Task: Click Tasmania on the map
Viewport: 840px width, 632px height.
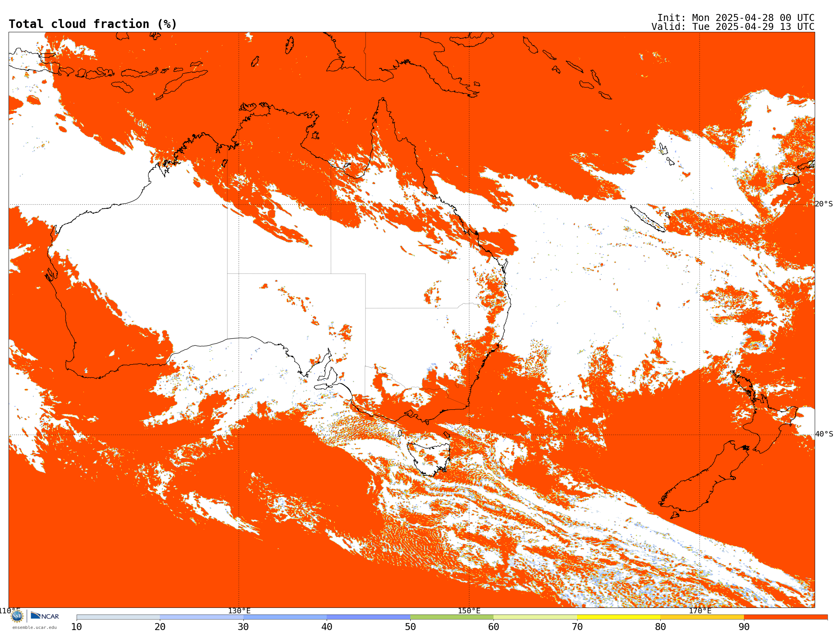Action: (x=429, y=459)
